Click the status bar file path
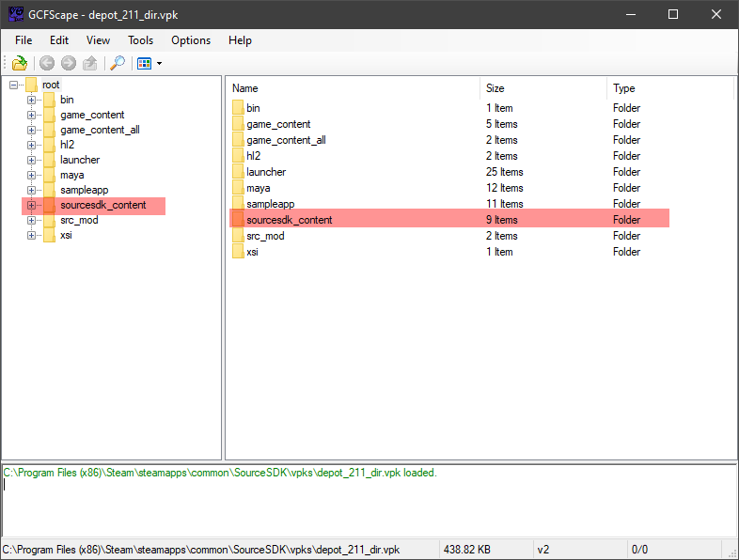The height and width of the screenshot is (560, 739). [x=201, y=550]
